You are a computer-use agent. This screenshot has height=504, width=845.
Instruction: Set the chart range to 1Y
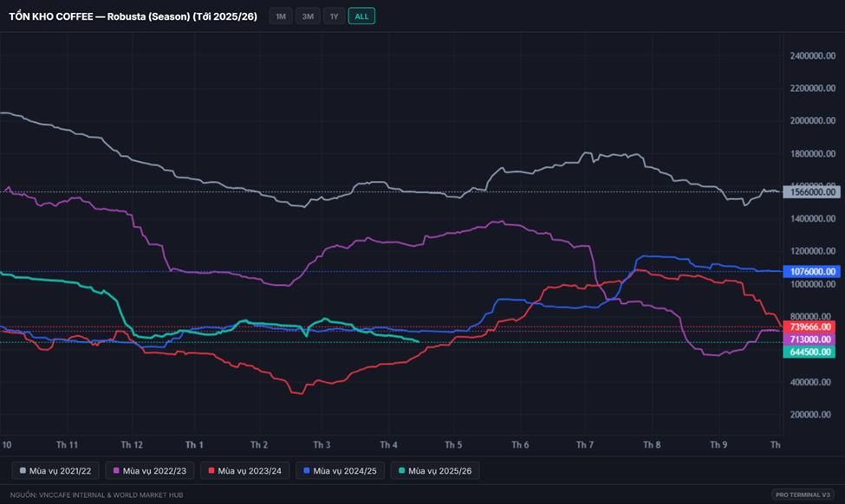(x=334, y=16)
